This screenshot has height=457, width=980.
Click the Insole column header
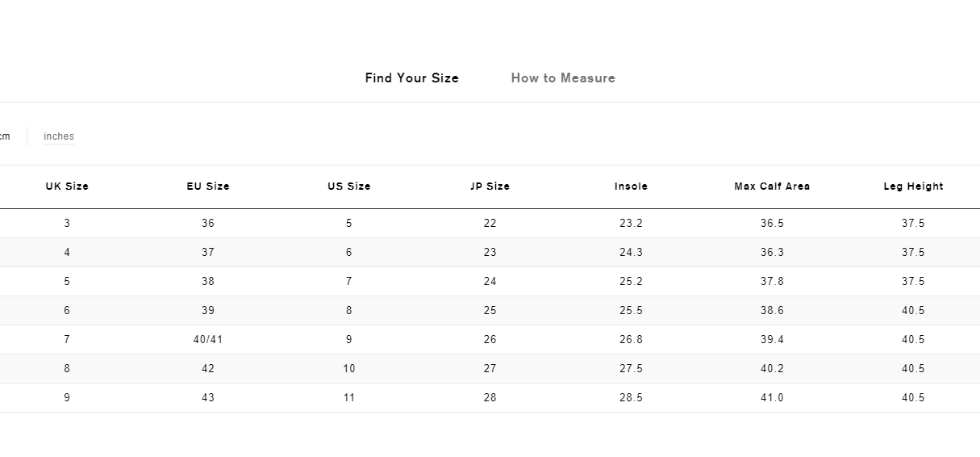click(x=631, y=187)
